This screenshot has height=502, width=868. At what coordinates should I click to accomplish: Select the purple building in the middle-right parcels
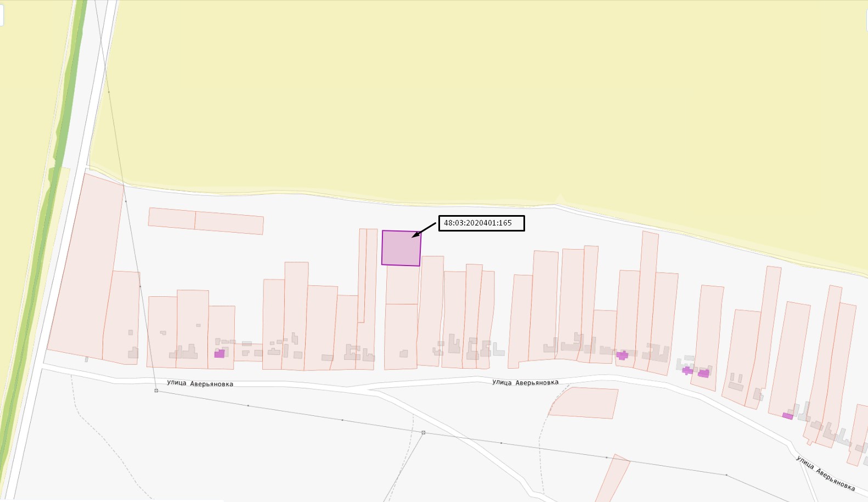coord(622,355)
